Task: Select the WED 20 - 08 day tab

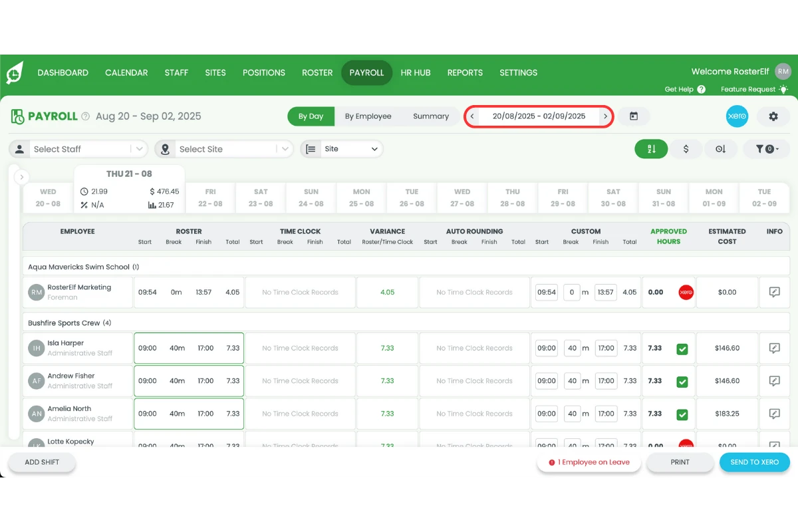Action: tap(48, 198)
